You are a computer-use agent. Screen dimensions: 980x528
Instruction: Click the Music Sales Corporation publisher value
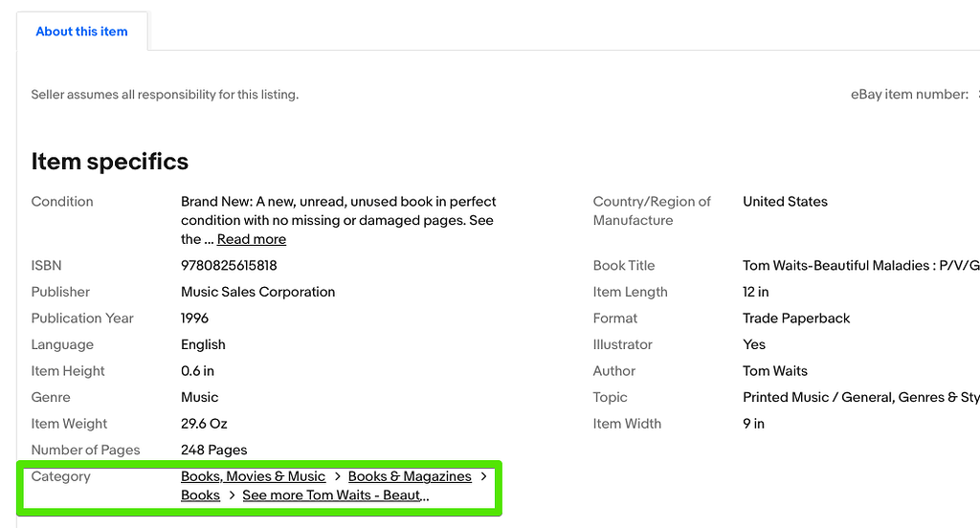(257, 292)
